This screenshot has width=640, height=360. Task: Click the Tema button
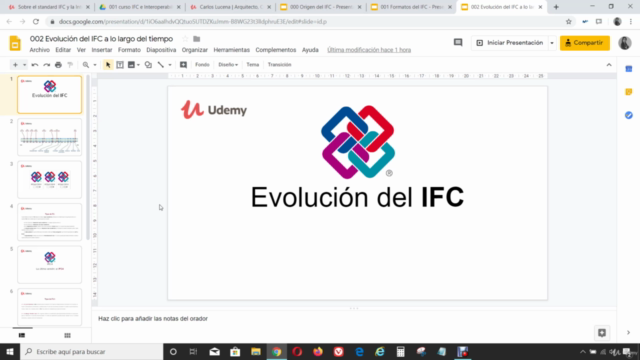(253, 64)
